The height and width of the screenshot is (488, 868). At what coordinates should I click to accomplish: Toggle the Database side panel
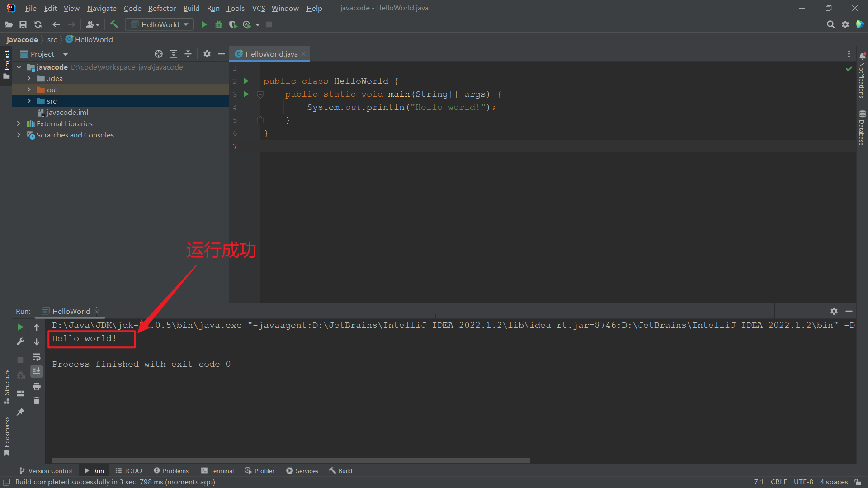pyautogui.click(x=862, y=128)
